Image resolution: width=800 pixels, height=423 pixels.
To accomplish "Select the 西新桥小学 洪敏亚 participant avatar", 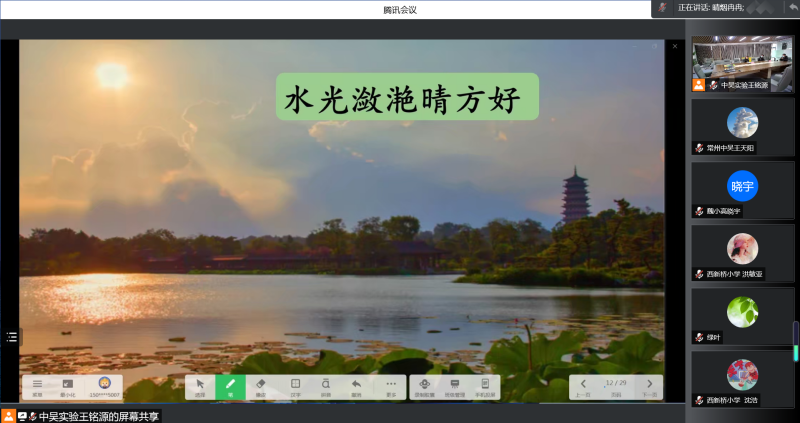I will (x=742, y=248).
